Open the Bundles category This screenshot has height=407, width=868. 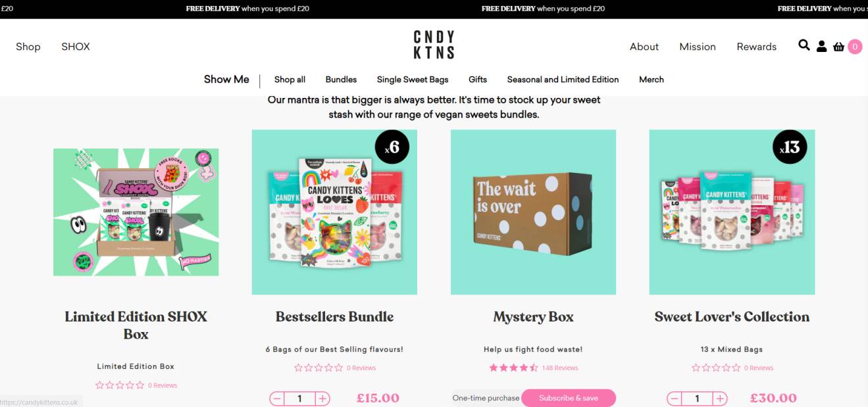point(341,80)
